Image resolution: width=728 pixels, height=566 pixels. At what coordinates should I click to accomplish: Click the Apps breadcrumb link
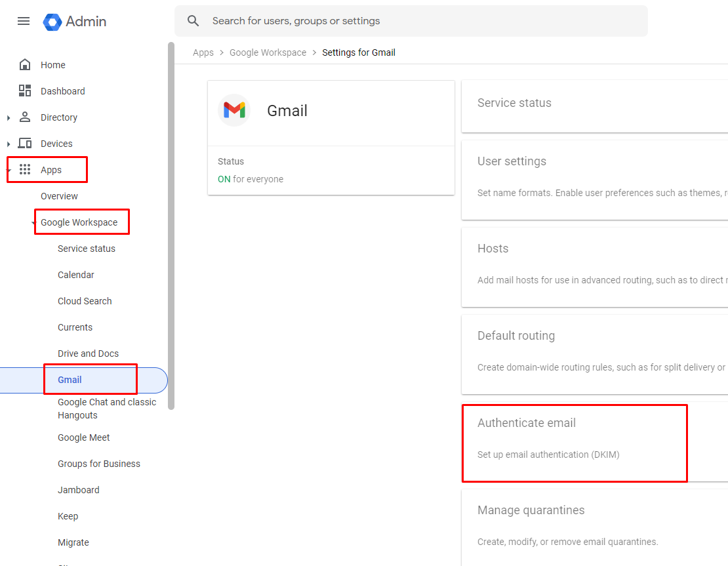(x=203, y=52)
